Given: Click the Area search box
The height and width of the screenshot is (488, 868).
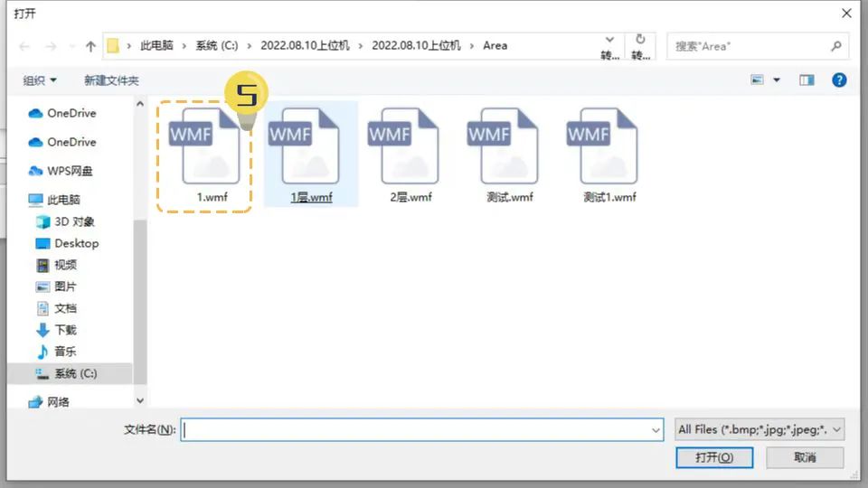Looking at the screenshot, I should click(x=749, y=46).
